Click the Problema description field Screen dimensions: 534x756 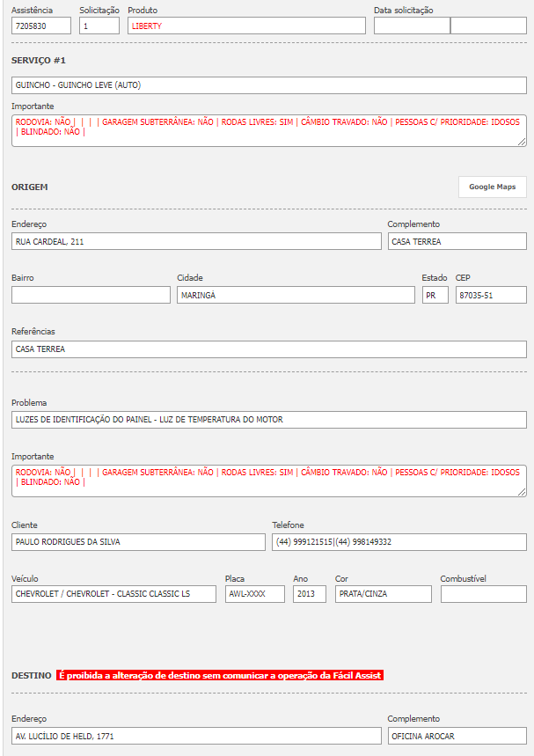pyautogui.click(x=269, y=420)
